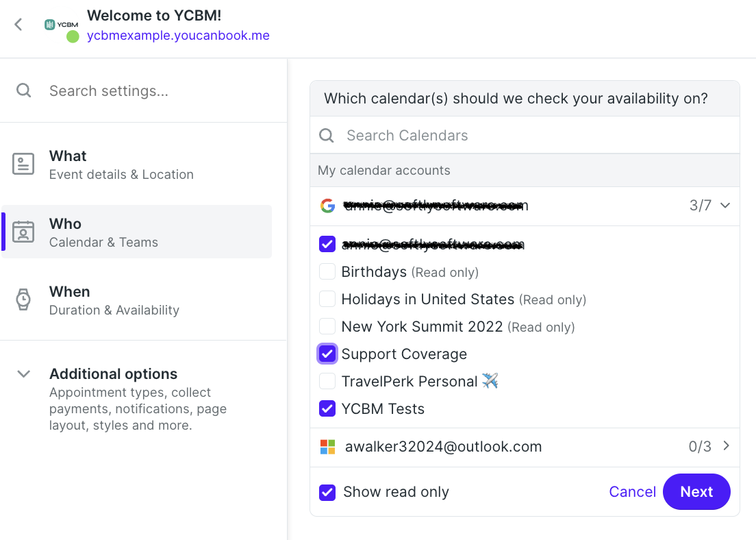Click the Birthdays (Read only) label
The width and height of the screenshot is (756, 540).
409,272
